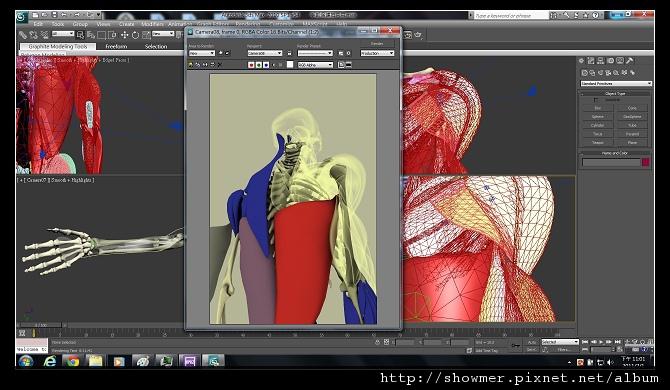Open the Display command panel tab

[620, 61]
